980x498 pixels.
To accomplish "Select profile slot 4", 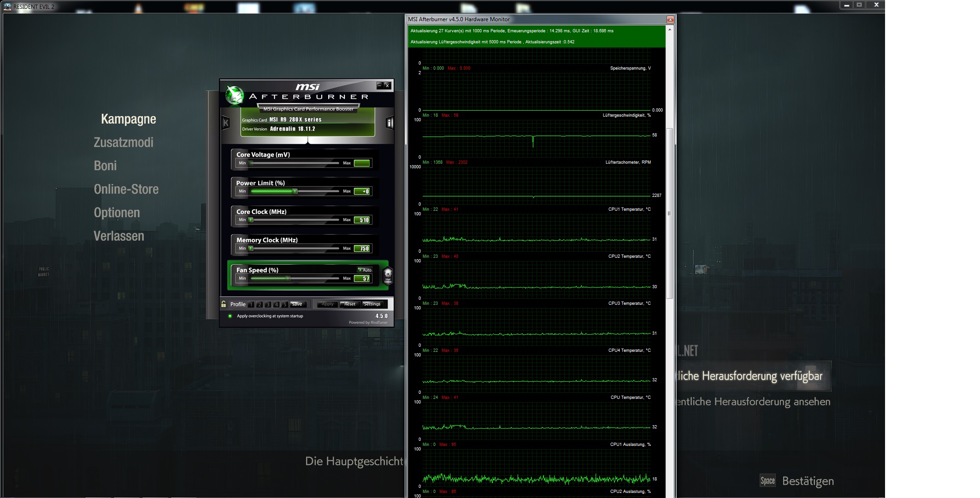I will [276, 304].
